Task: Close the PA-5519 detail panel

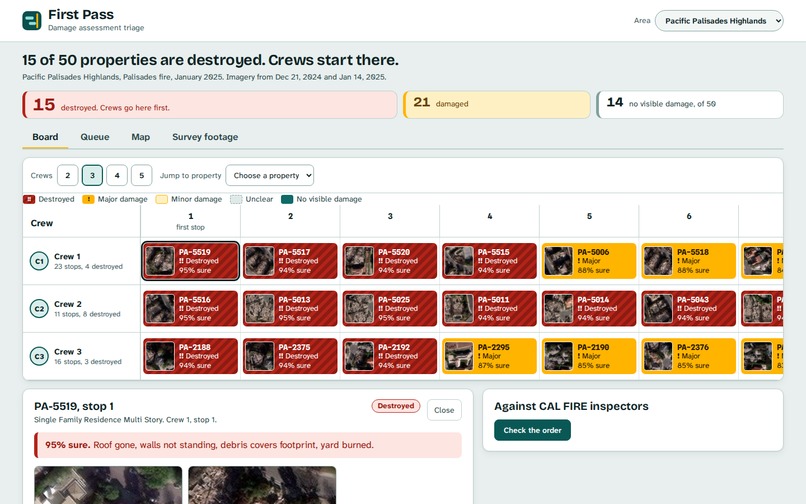Action: coord(444,410)
